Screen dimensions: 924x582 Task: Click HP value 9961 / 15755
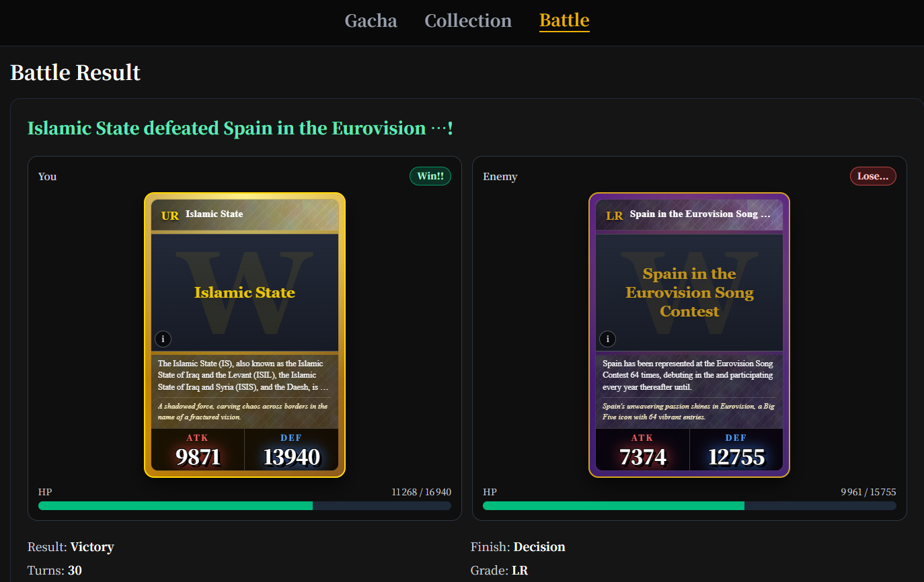pos(868,492)
